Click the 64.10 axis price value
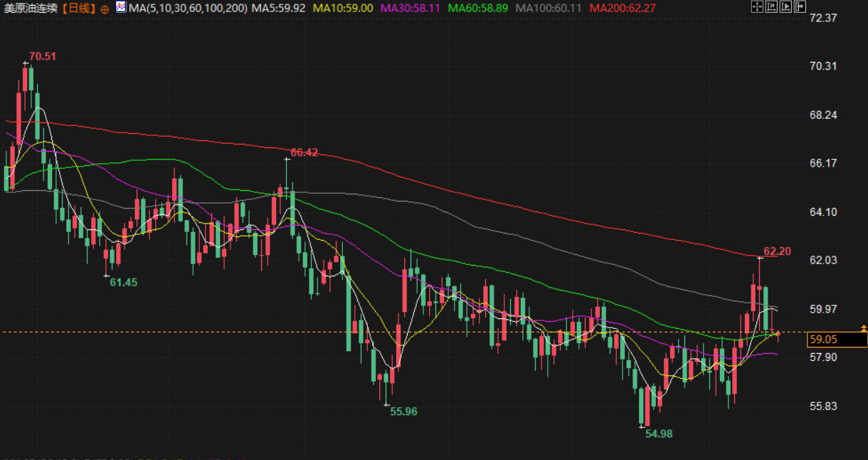The image size is (868, 460). [x=822, y=211]
